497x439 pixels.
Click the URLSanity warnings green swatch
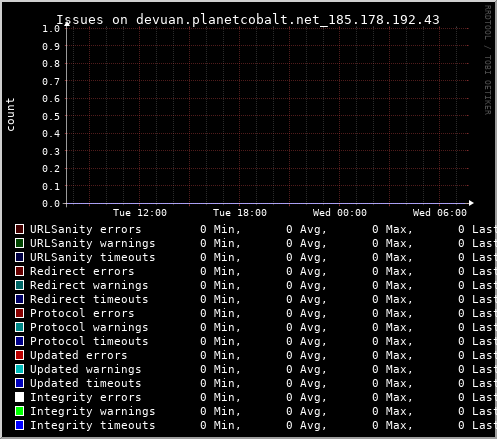pos(19,243)
